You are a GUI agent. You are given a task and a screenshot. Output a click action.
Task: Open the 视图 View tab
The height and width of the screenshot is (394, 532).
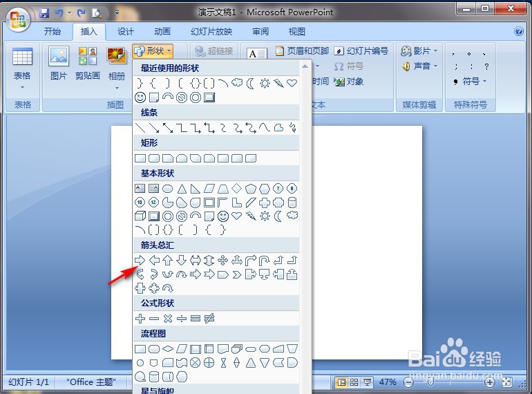point(297,32)
